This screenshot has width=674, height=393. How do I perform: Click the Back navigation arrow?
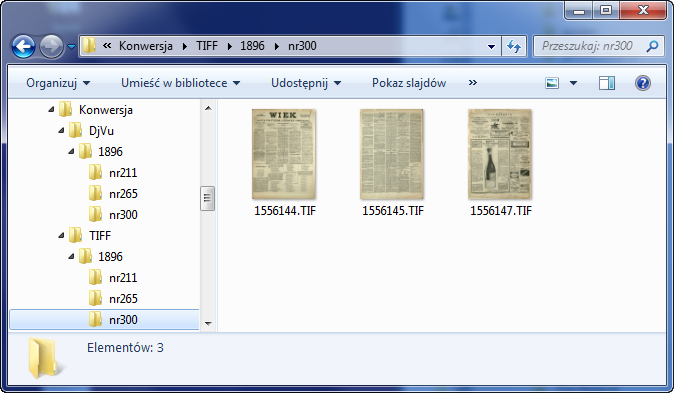coord(23,46)
